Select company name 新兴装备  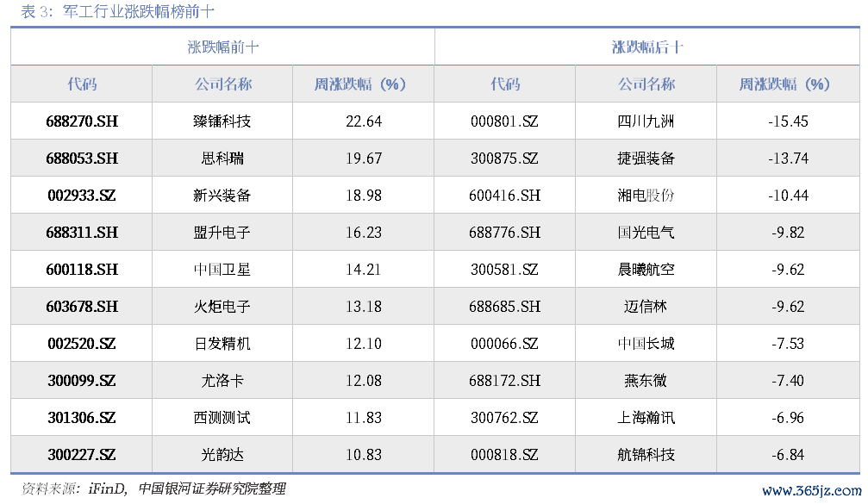pos(222,196)
